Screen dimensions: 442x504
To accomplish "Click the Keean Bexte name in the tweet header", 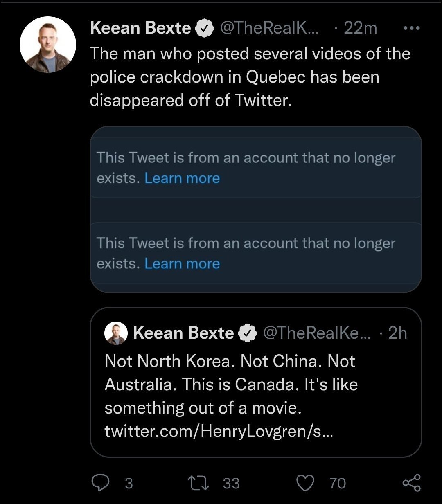I will tap(140, 28).
